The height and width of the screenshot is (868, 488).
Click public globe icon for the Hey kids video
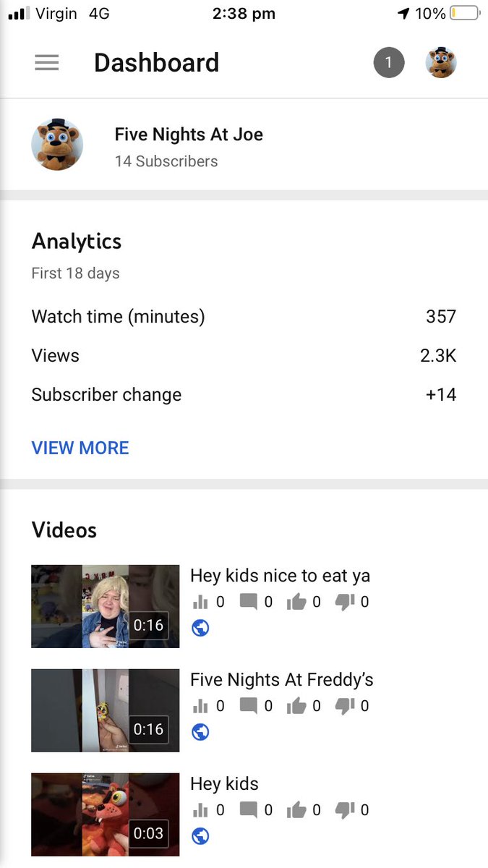coord(200,836)
